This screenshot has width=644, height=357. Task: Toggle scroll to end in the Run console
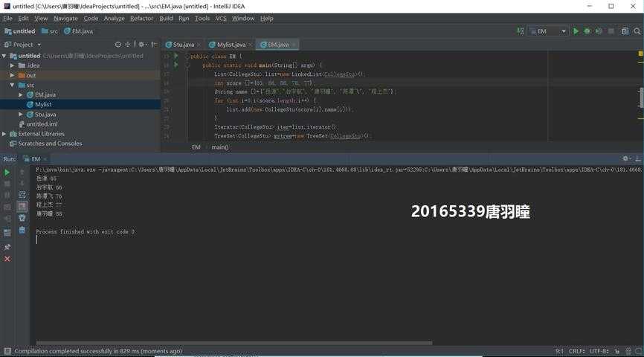coord(22,206)
